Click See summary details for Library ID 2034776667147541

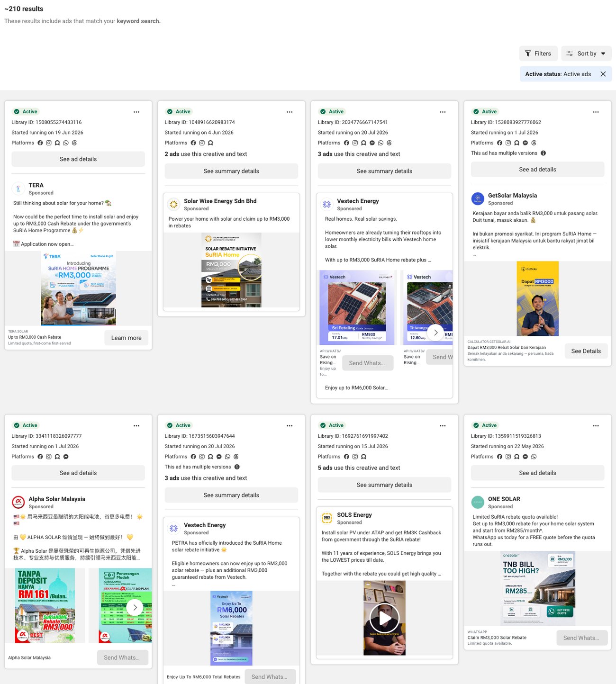click(x=384, y=171)
